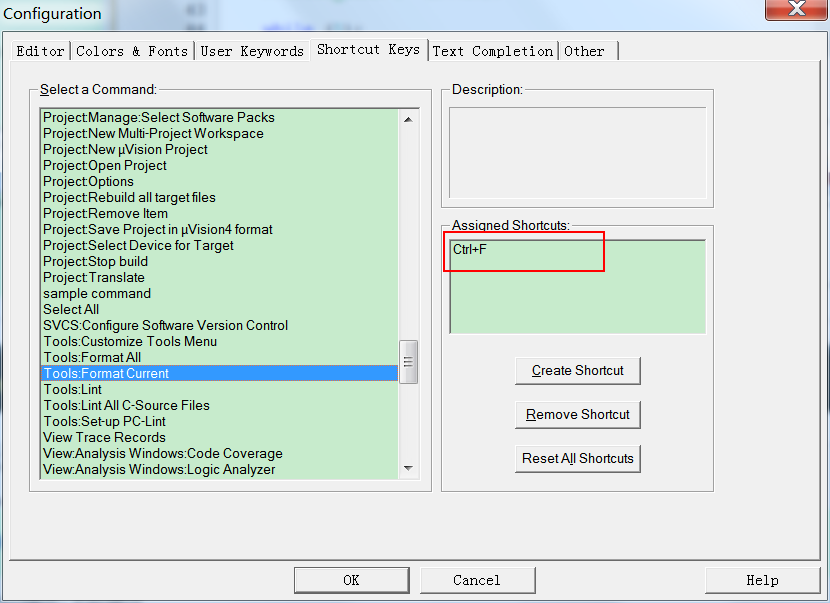The height and width of the screenshot is (603, 830).
Task: Click the Create Shortcut button
Action: (577, 371)
